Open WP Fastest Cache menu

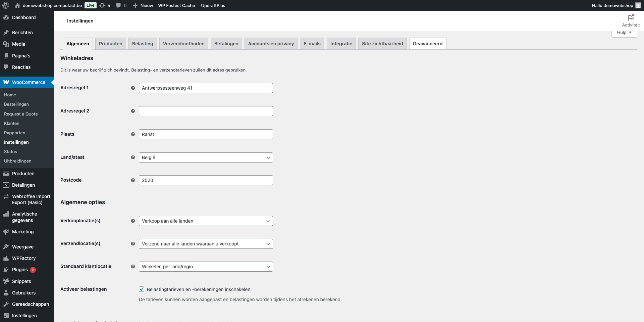(x=176, y=5)
